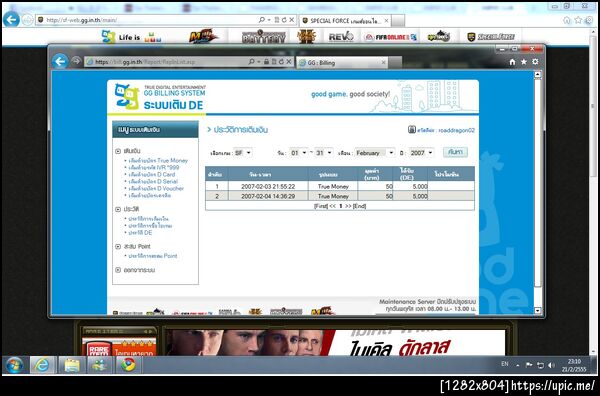Open the year 2007 dropdown
This screenshot has width=600, height=396.
click(x=421, y=153)
